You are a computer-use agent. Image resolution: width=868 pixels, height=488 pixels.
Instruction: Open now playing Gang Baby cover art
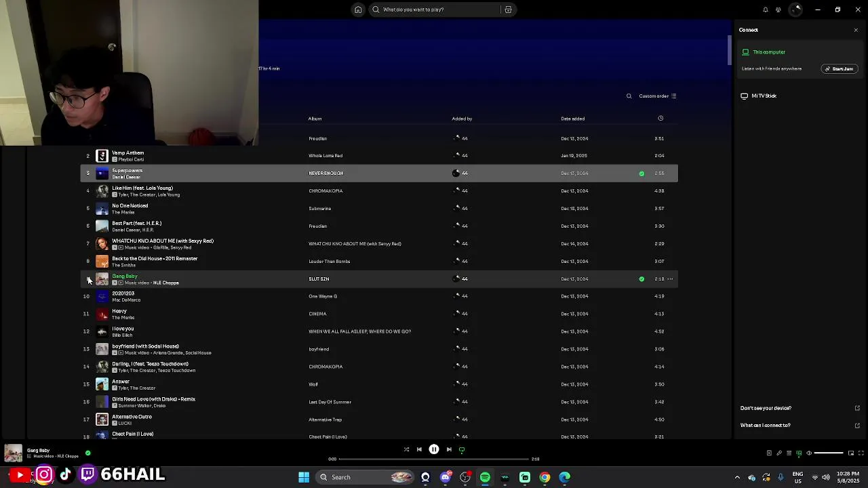[x=14, y=453]
